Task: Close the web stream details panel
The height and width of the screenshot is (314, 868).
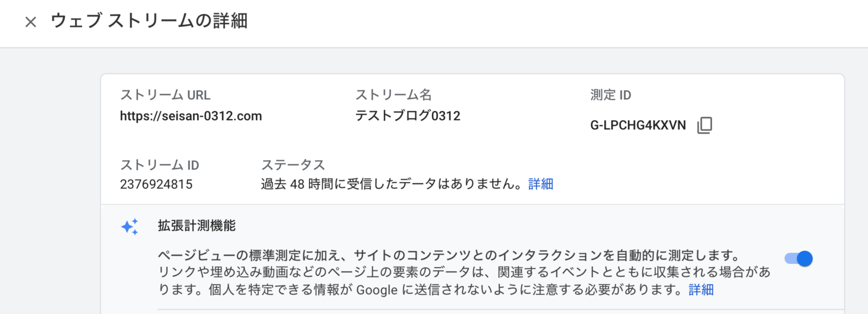Action: [31, 22]
